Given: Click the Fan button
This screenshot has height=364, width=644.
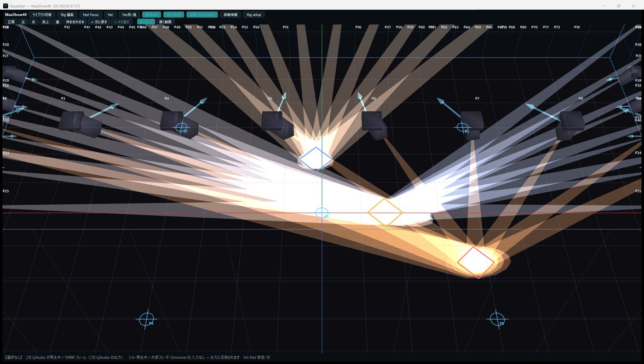Looking at the screenshot, I should coord(110,15).
